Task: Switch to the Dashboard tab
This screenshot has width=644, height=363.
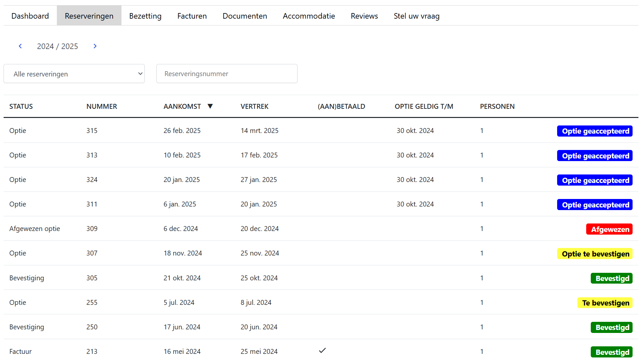Action: click(30, 16)
